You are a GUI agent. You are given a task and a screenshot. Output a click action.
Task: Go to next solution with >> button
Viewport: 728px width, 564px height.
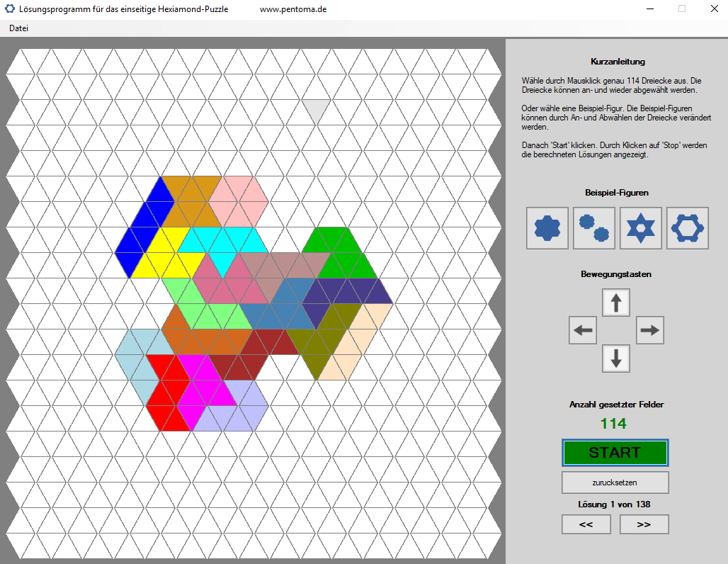644,524
